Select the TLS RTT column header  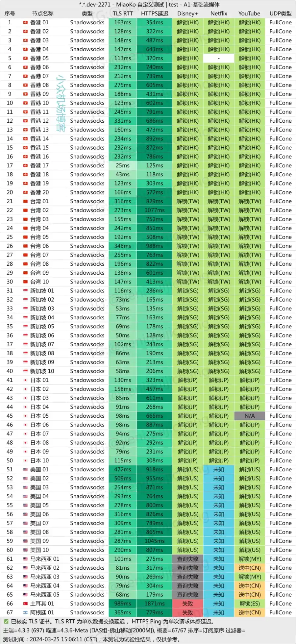click(x=123, y=13)
